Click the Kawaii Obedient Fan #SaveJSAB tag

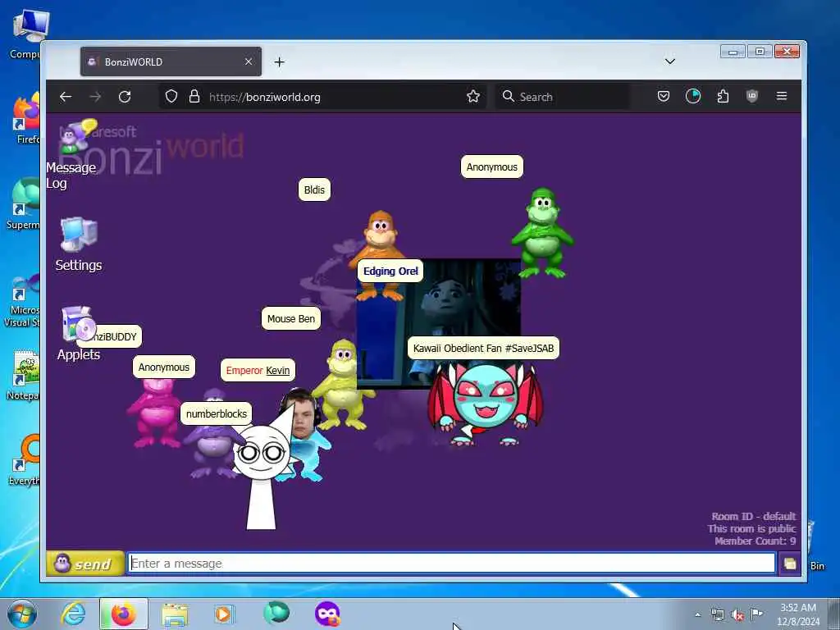tap(483, 348)
